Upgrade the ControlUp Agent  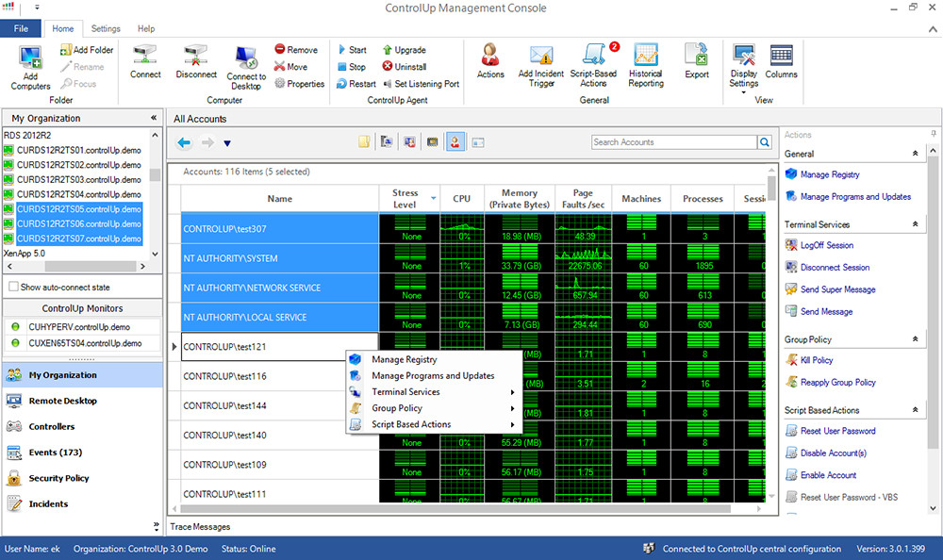coord(405,50)
